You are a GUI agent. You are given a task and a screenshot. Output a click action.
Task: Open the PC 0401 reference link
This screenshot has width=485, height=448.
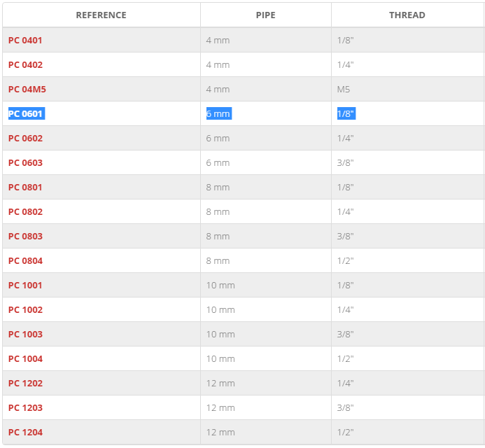click(x=25, y=40)
